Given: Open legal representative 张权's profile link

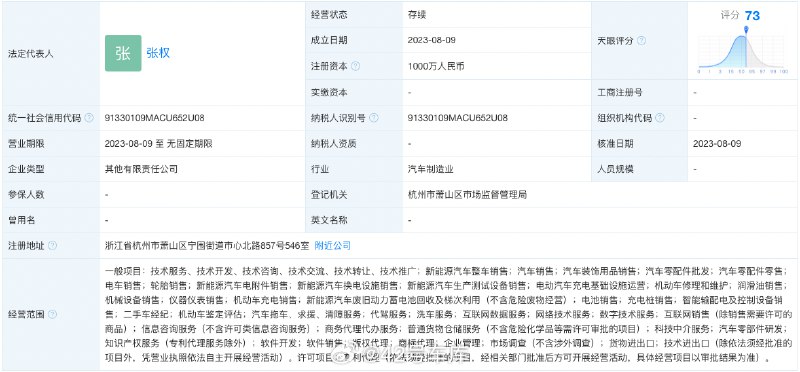Looking at the screenshot, I should 158,53.
